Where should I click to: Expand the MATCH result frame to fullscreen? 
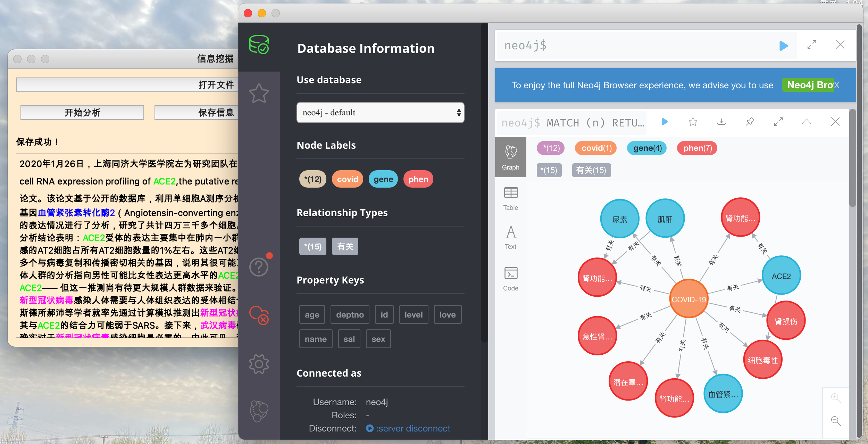click(778, 122)
